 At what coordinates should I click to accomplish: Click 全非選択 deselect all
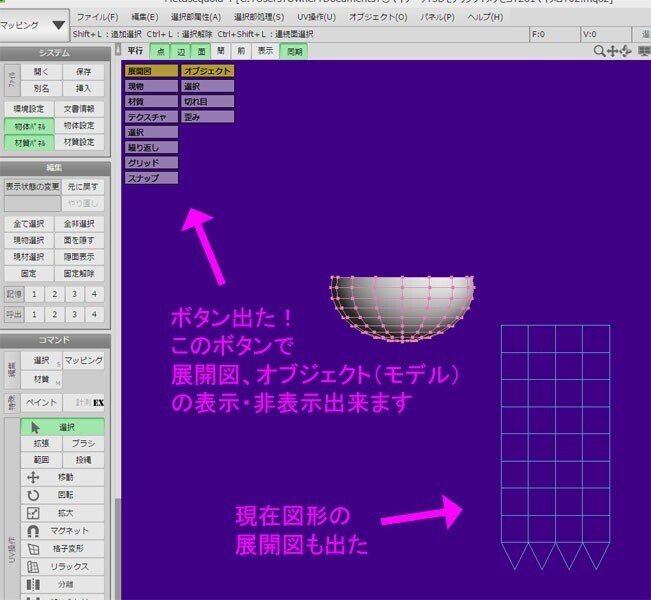tap(79, 224)
